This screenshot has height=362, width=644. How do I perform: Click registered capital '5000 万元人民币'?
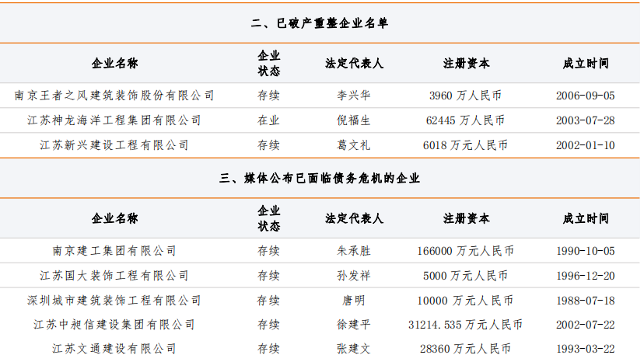[465, 276]
